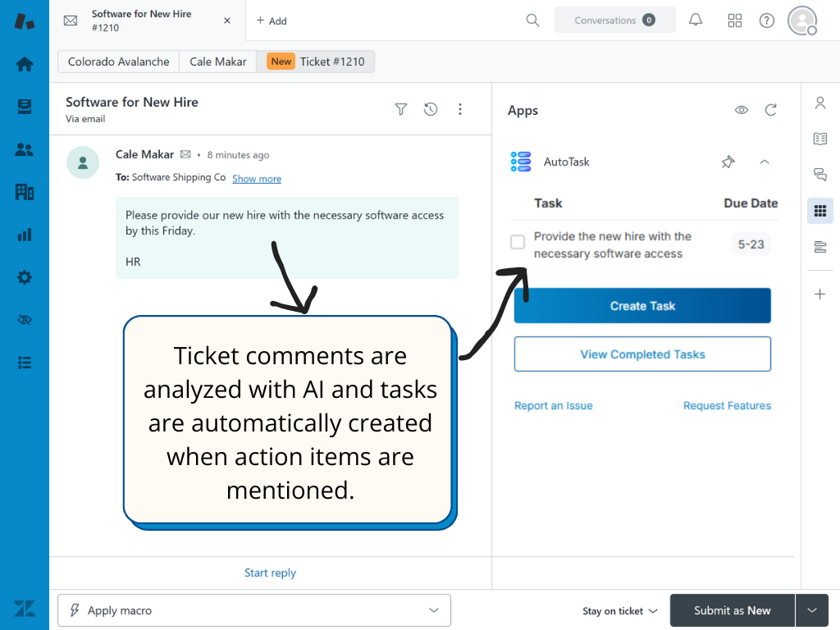
Task: Open the Apply macro dropdown
Action: coord(254,610)
